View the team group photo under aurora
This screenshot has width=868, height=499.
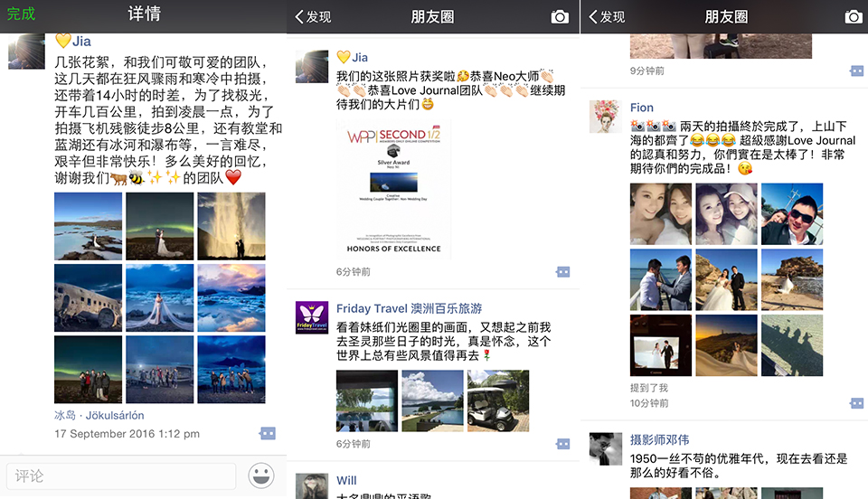[x=88, y=370]
